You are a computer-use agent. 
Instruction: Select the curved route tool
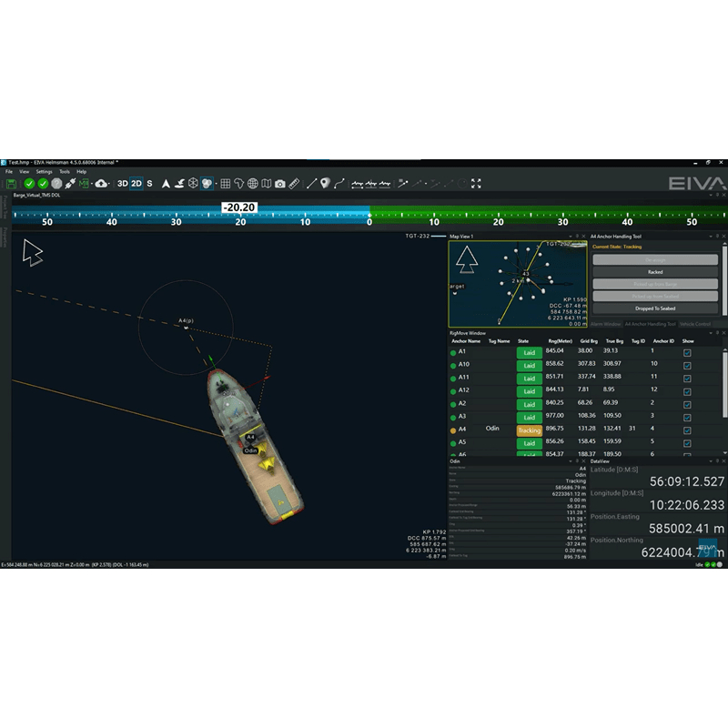339,184
